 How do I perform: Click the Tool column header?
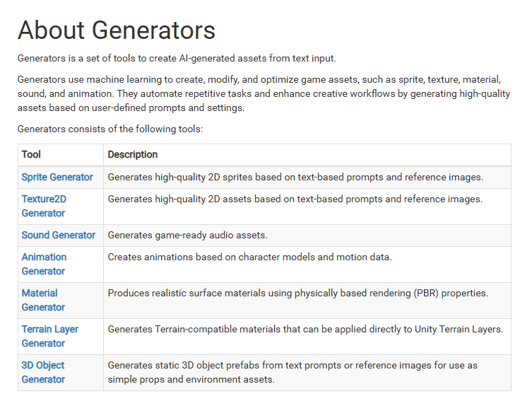click(31, 155)
